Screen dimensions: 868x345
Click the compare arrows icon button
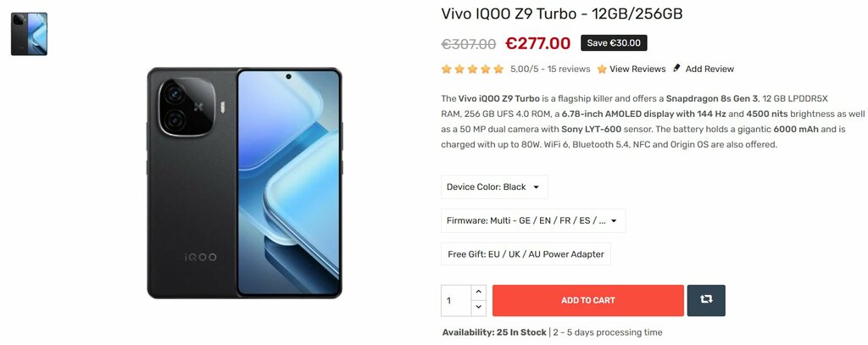(706, 300)
